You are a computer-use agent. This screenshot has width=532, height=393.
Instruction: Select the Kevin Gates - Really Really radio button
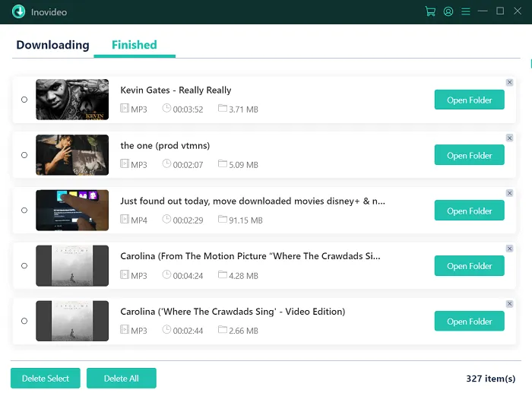click(x=24, y=100)
